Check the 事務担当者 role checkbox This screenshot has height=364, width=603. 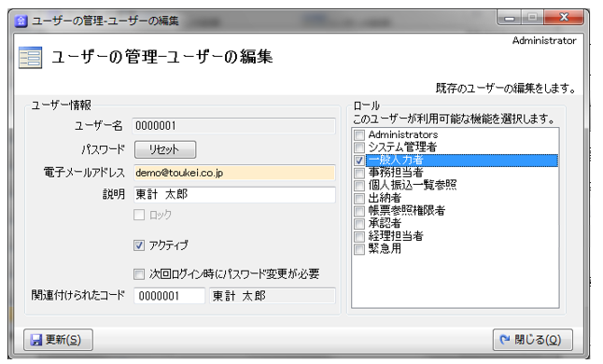click(359, 173)
